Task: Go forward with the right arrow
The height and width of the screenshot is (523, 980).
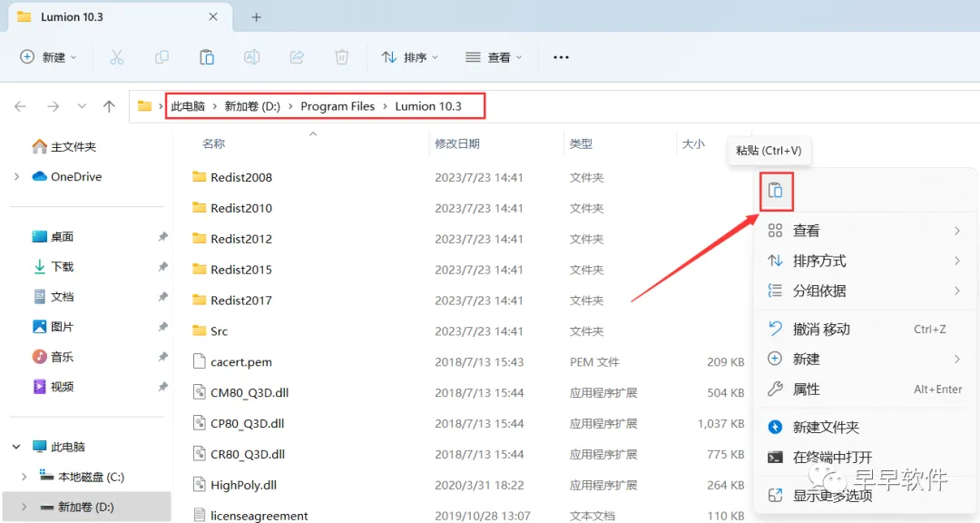Action: point(54,106)
